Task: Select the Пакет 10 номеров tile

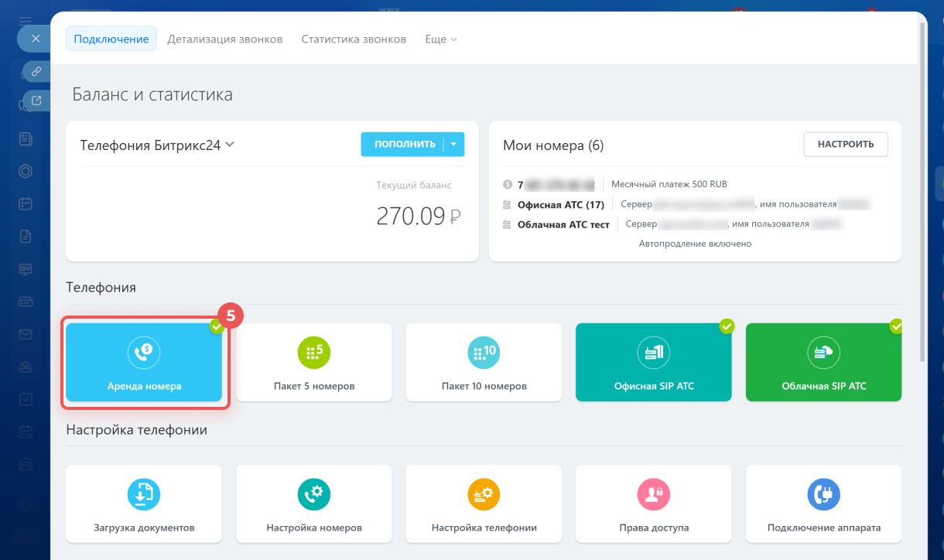Action: point(484,362)
